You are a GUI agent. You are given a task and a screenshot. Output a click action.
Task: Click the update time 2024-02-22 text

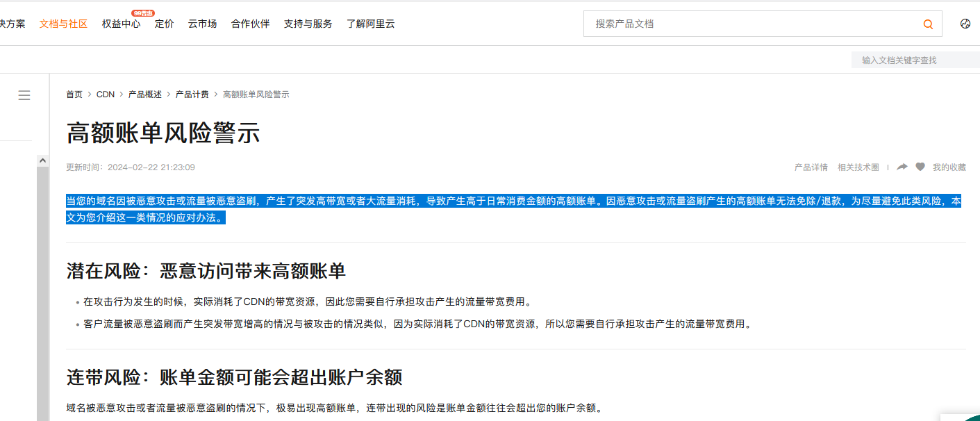tap(131, 167)
